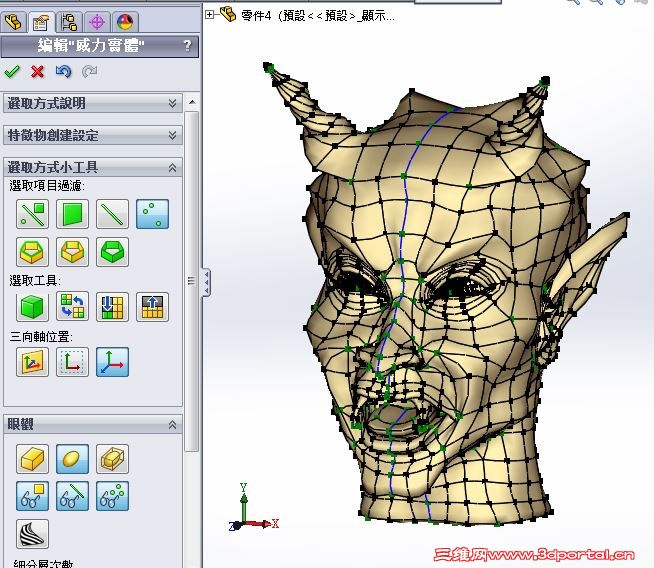
Task: Click the shrink selection down-arrow tool
Action: pyautogui.click(x=113, y=307)
